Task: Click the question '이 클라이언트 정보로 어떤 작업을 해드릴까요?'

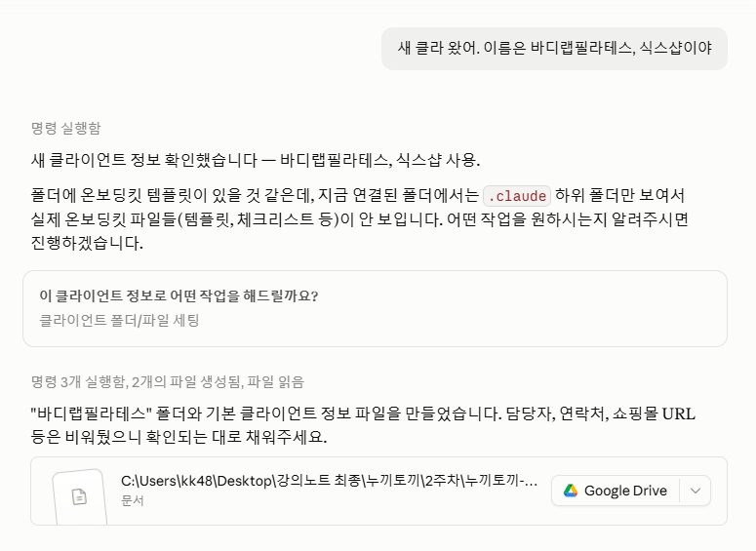Action: click(179, 296)
